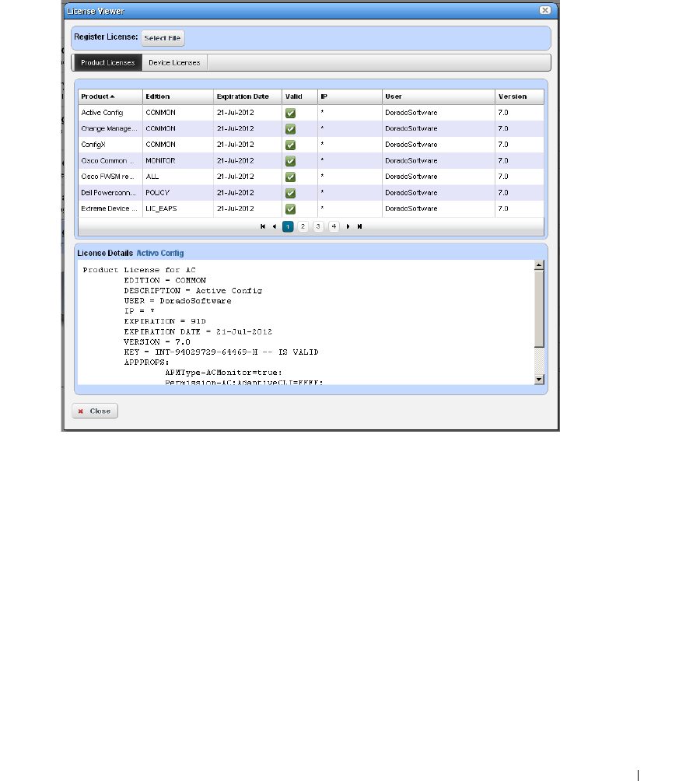Click the KEY line in License Details

coord(221,352)
